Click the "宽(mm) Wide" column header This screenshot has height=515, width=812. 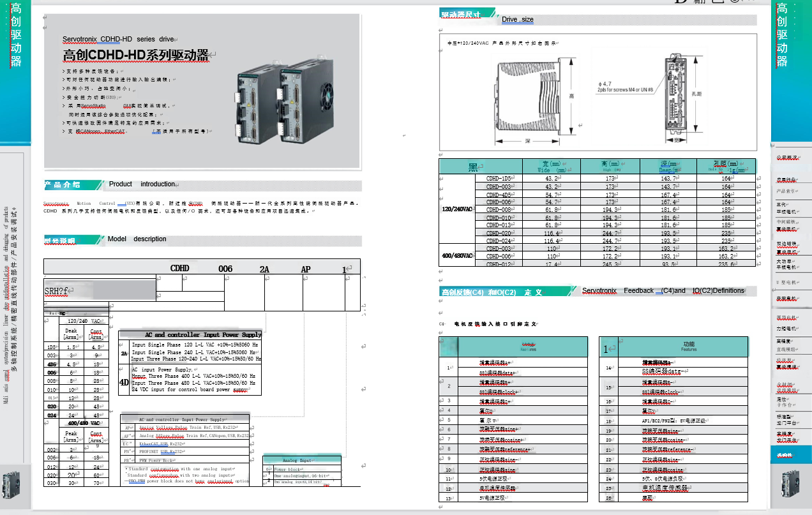pos(552,167)
